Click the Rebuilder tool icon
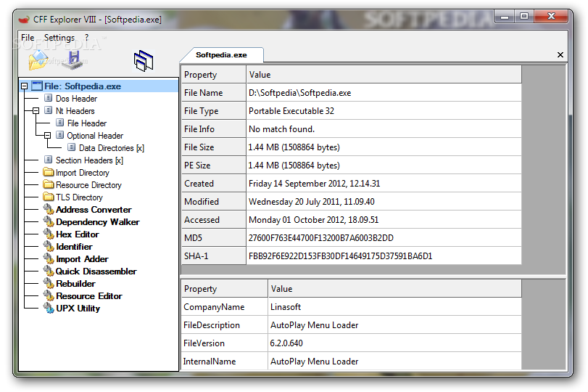 click(x=49, y=284)
